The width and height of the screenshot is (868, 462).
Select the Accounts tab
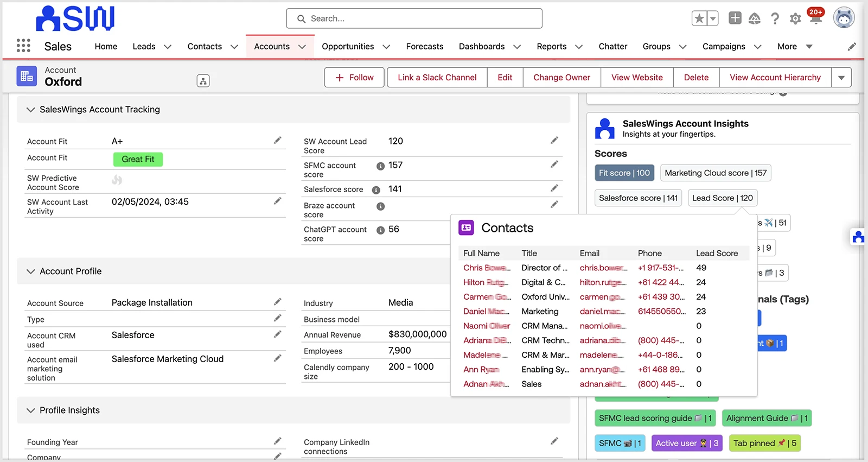[272, 47]
